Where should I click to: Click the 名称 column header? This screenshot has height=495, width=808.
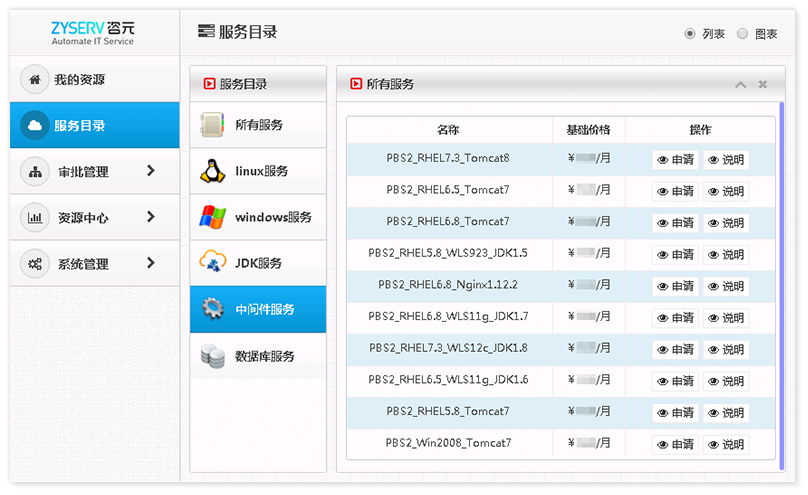click(x=448, y=130)
